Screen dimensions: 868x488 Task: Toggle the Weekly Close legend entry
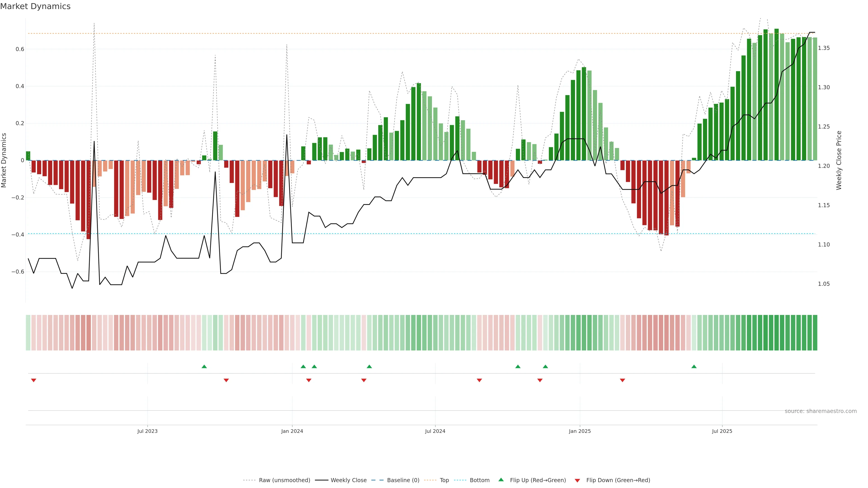[x=348, y=480]
